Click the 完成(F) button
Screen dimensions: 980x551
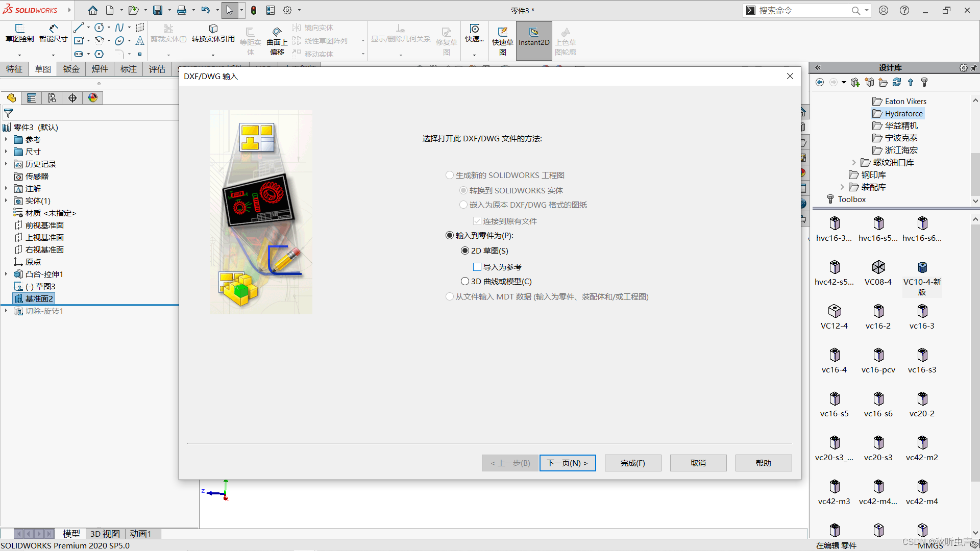[633, 463]
